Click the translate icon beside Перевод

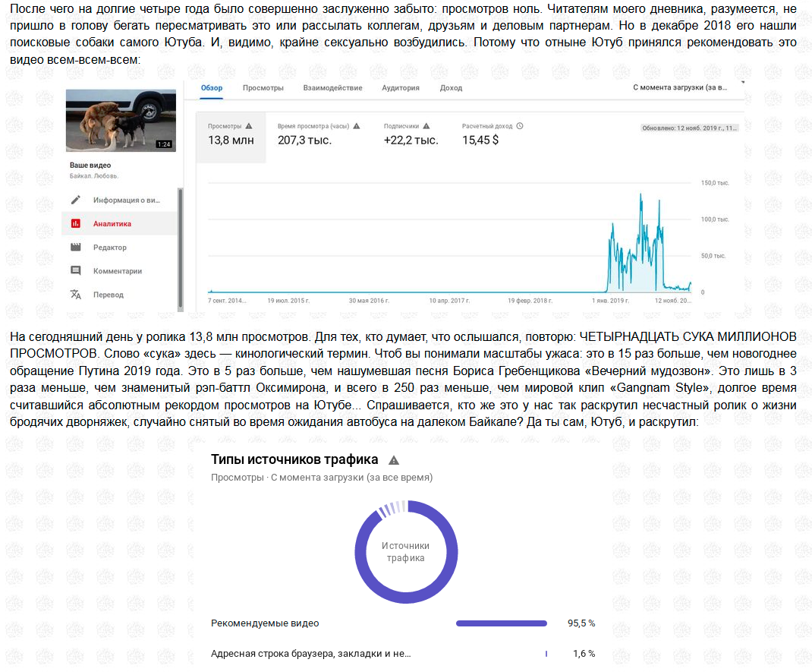pyautogui.click(x=76, y=295)
